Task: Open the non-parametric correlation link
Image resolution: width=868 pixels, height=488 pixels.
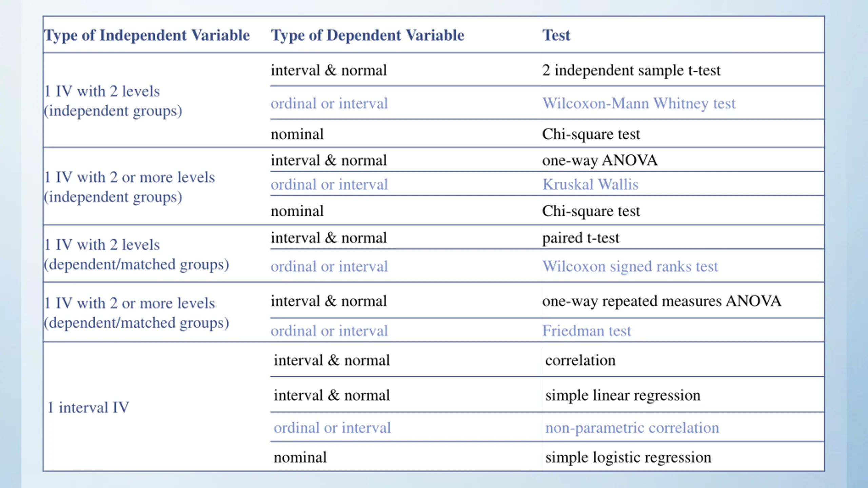Action: (632, 428)
